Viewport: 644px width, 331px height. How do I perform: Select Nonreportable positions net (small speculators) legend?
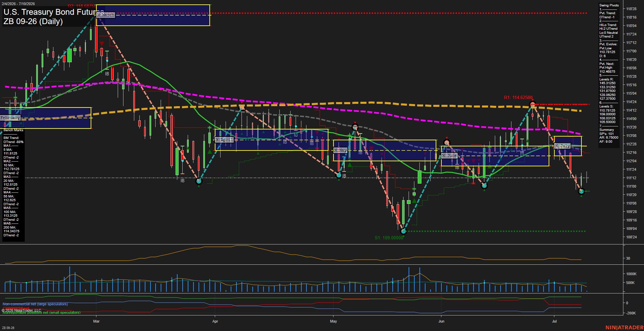click(42, 313)
